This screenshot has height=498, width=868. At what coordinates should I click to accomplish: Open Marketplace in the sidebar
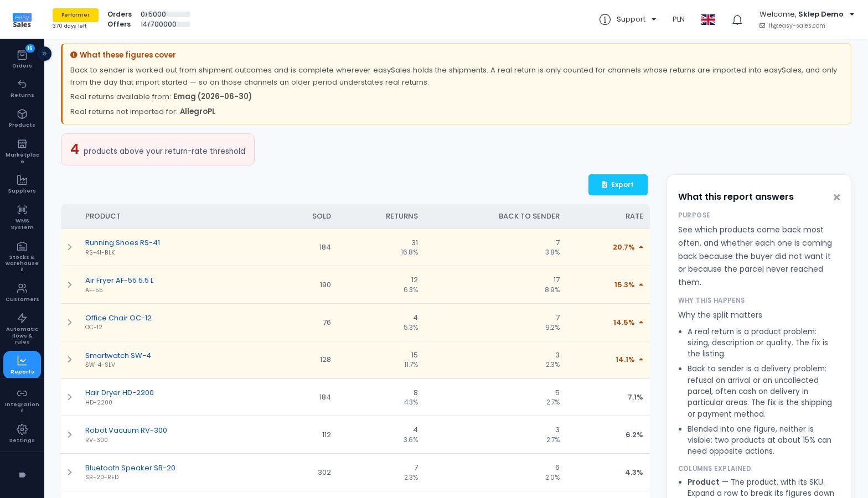[22, 151]
